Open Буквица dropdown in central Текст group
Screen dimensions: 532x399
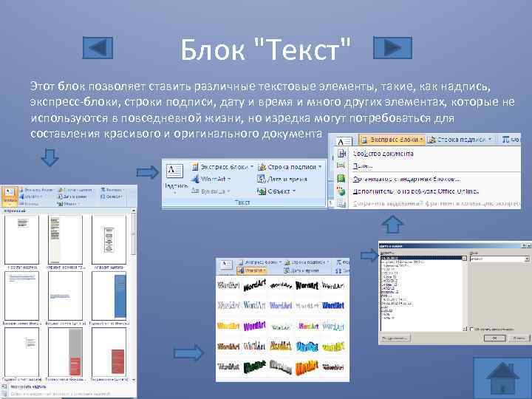pos(211,191)
